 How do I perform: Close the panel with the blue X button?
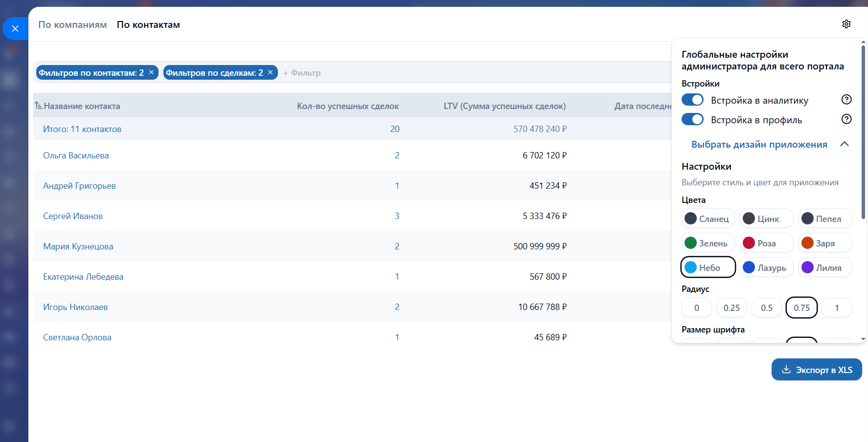[15, 29]
